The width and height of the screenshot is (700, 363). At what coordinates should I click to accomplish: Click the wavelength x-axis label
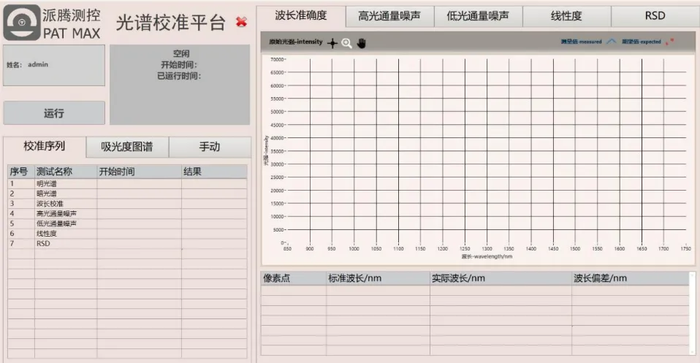point(487,257)
